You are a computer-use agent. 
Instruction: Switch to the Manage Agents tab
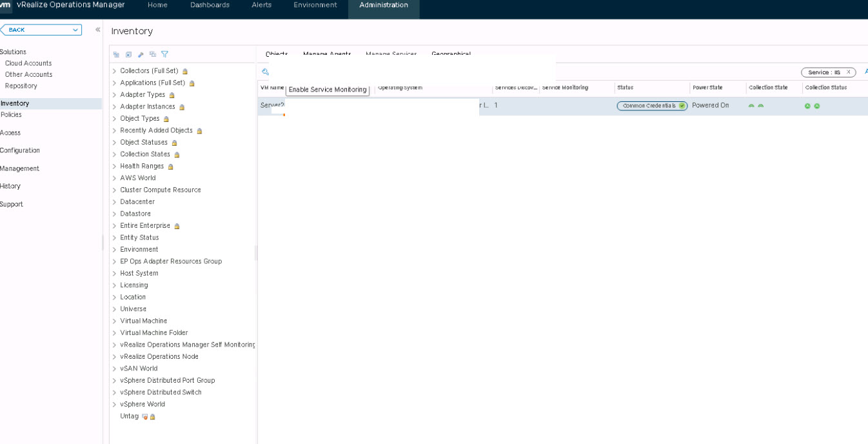coord(327,54)
